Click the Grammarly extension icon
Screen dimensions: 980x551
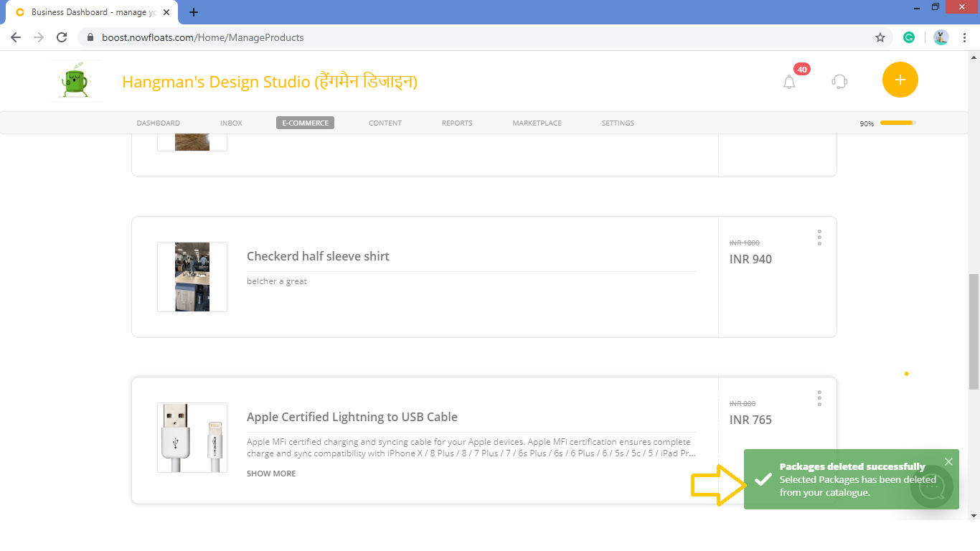(x=909, y=37)
